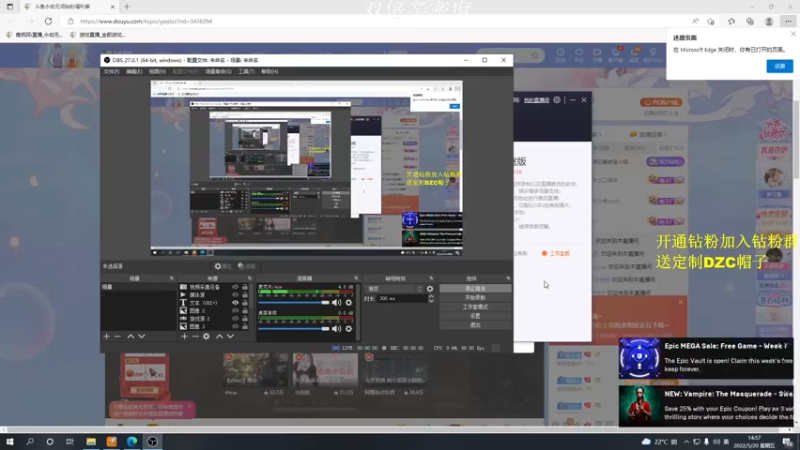Open Edge settings and more menu

click(788, 21)
